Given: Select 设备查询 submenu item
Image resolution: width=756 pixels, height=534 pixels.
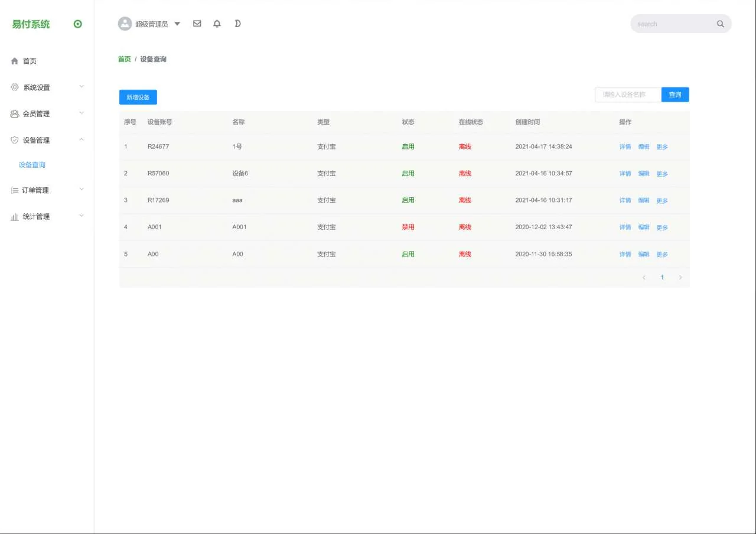Looking at the screenshot, I should (32, 165).
